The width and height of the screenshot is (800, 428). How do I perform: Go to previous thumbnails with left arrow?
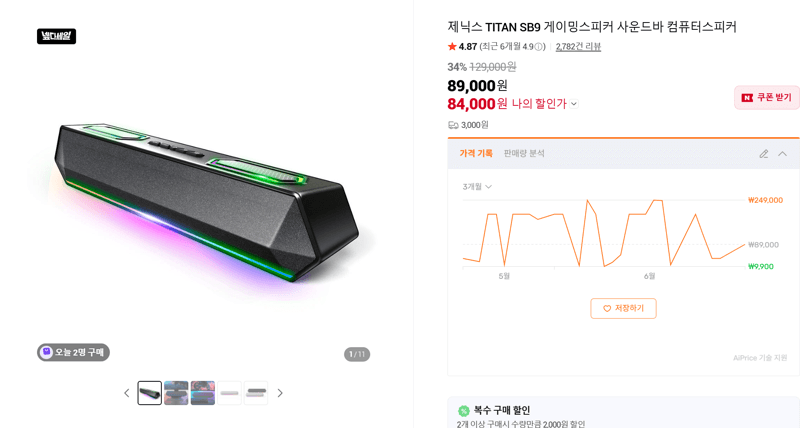(127, 393)
